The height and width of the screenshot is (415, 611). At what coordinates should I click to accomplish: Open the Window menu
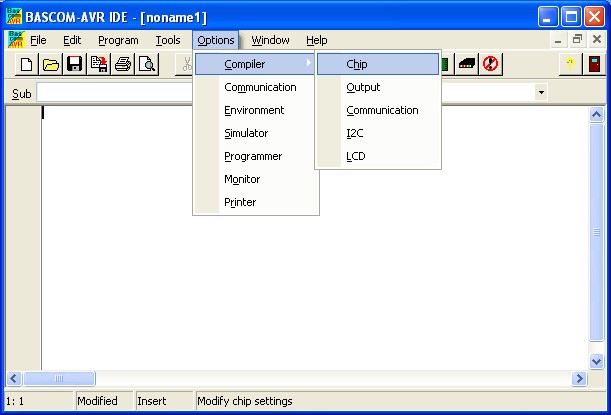coord(270,40)
